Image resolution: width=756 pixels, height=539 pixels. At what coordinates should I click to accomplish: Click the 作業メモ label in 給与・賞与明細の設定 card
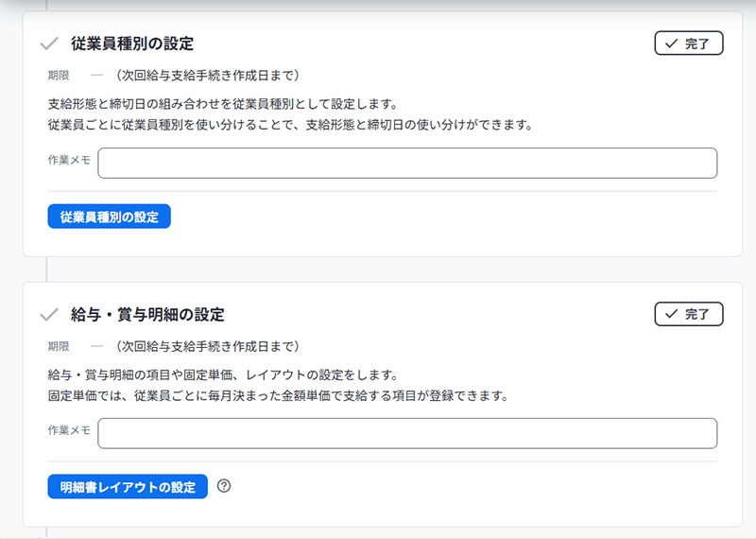[x=69, y=430]
